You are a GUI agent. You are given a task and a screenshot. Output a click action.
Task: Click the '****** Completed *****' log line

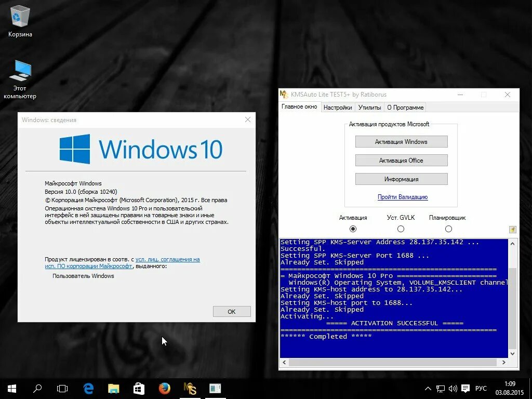[326, 337]
